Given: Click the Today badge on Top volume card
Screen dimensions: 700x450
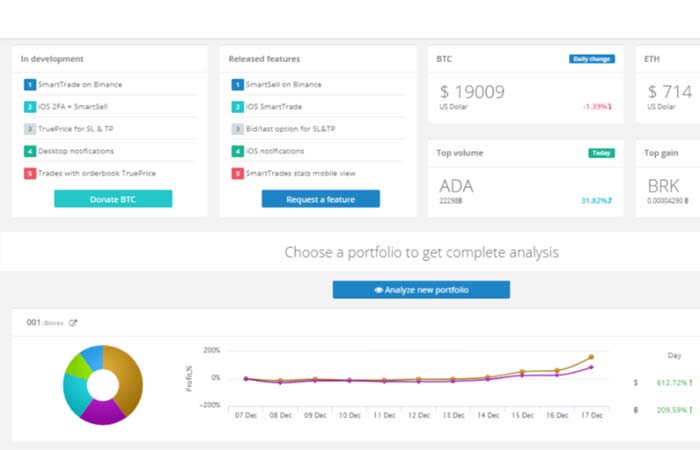Looking at the screenshot, I should coord(601,153).
